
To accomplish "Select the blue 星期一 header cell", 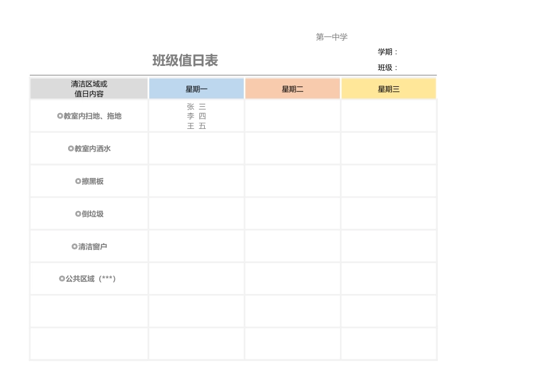I will point(197,89).
